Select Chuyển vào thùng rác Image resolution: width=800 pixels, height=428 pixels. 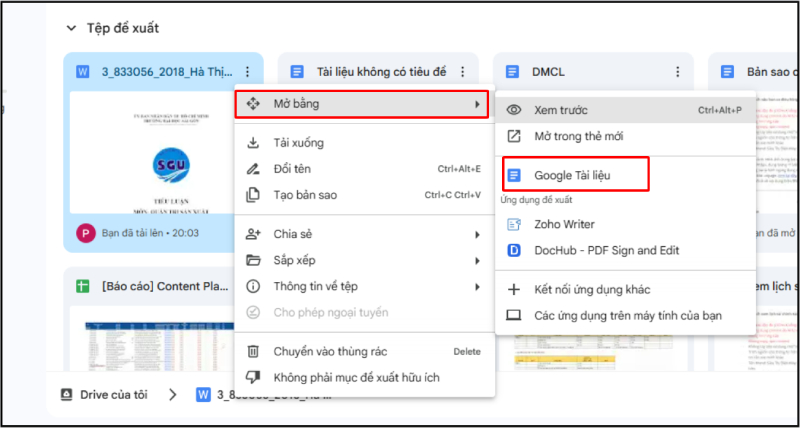tap(364, 351)
